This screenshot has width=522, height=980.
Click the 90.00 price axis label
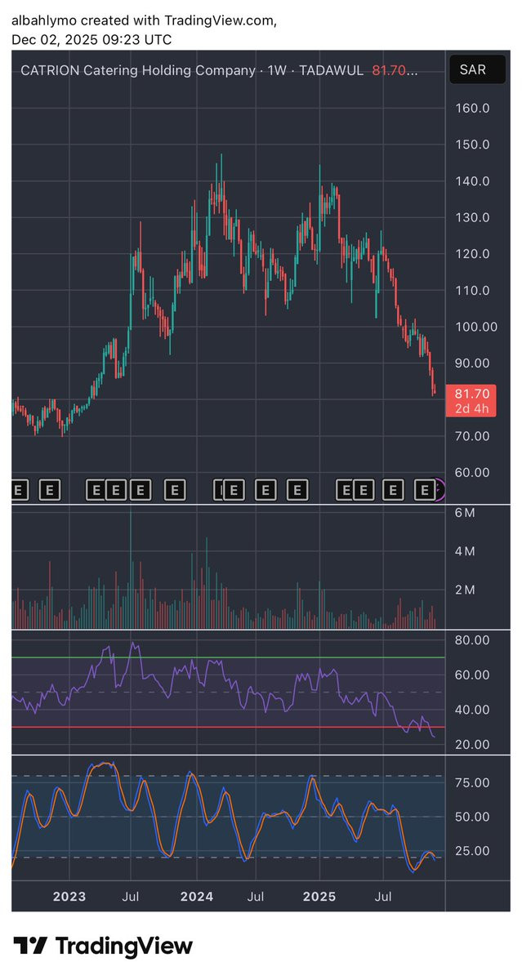click(x=471, y=363)
